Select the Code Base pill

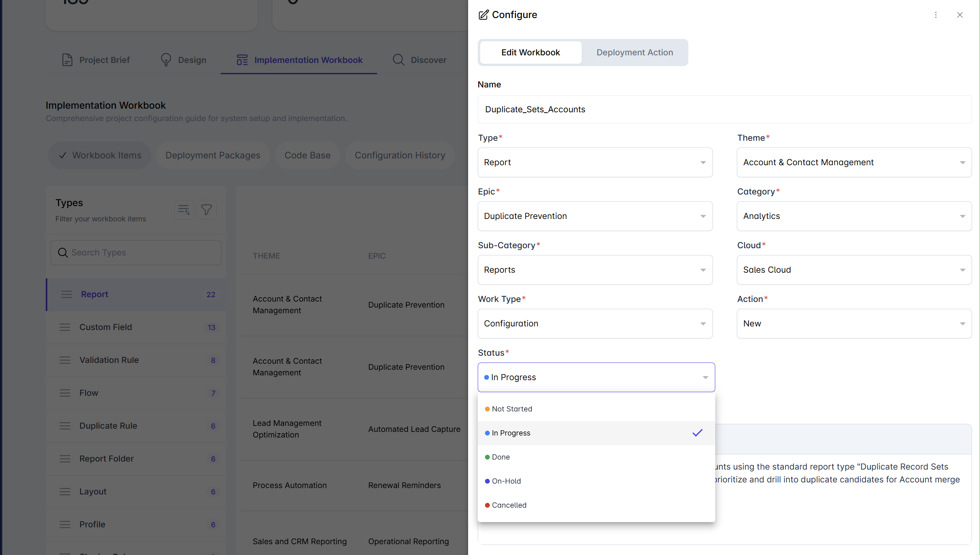(x=307, y=155)
